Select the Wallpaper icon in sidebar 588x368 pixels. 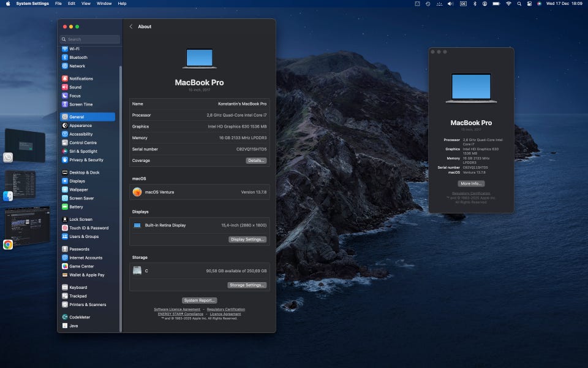click(x=65, y=190)
